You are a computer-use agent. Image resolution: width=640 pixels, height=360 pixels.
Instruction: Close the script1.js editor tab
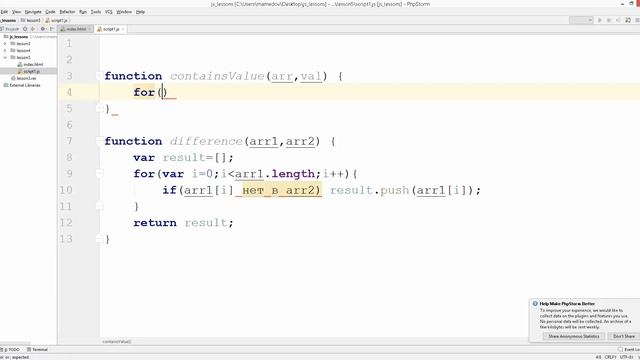pos(122,29)
